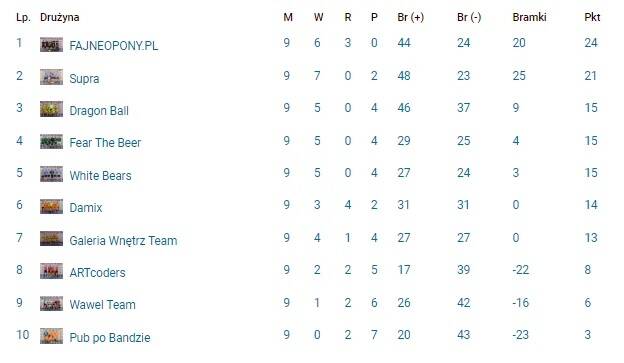Select the Supra team logo thumbnail
Image resolution: width=624 pixels, height=363 pixels.
tap(51, 77)
